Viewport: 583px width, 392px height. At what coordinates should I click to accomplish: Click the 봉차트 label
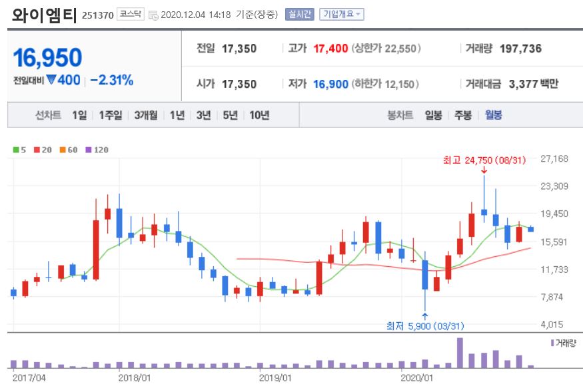[400, 115]
